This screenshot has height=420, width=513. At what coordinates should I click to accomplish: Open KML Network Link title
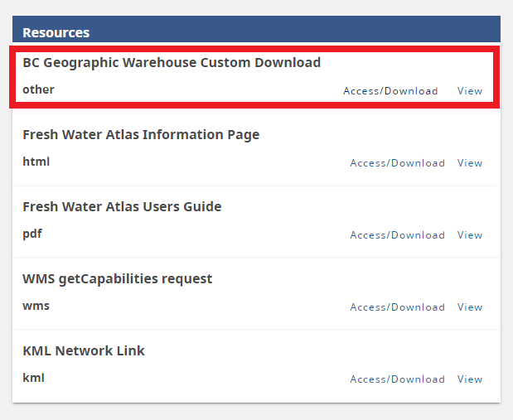[x=84, y=350]
